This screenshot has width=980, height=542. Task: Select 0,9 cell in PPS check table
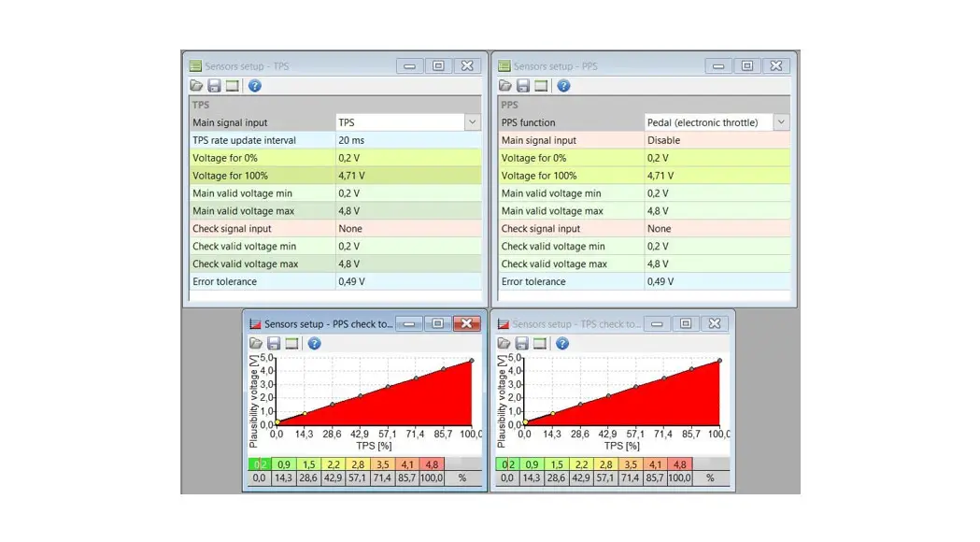[x=284, y=464]
